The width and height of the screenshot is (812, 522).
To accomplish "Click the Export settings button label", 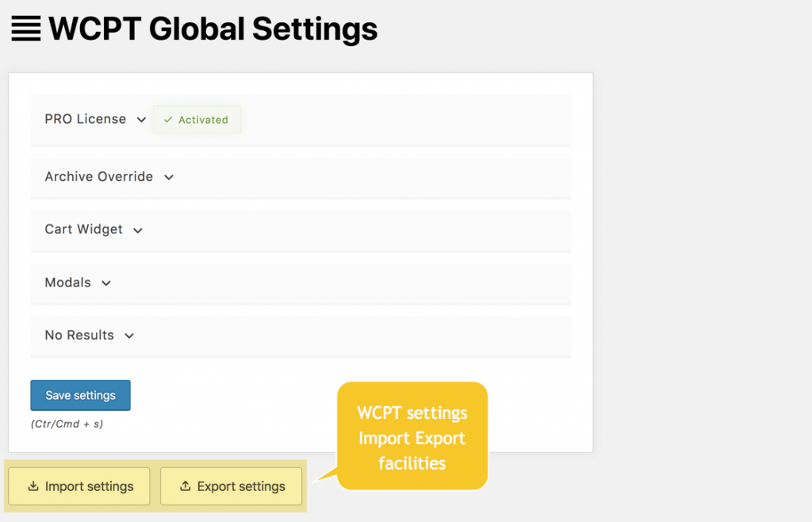I will click(x=241, y=486).
